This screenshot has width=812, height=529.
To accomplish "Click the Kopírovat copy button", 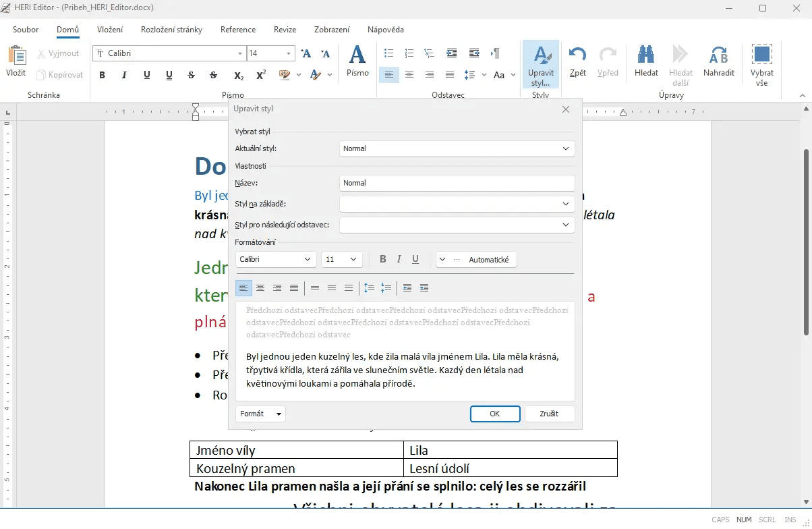I will pyautogui.click(x=60, y=75).
